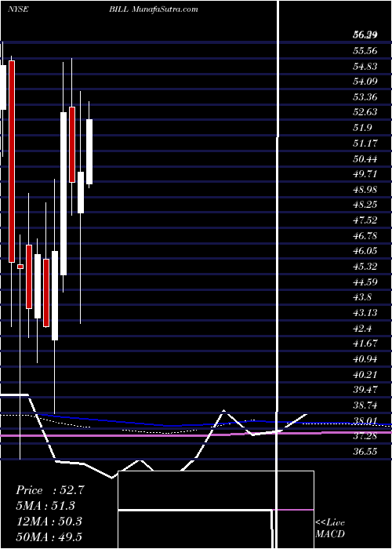Viewport: 392px width, 549px height.
Task: Click the tallest white candlestick body
Action: click(x=64, y=194)
